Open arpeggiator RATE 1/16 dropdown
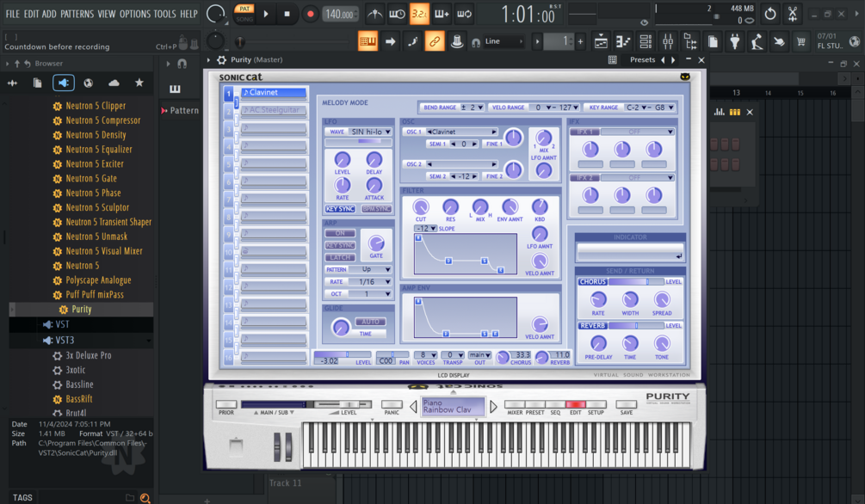 pos(371,282)
